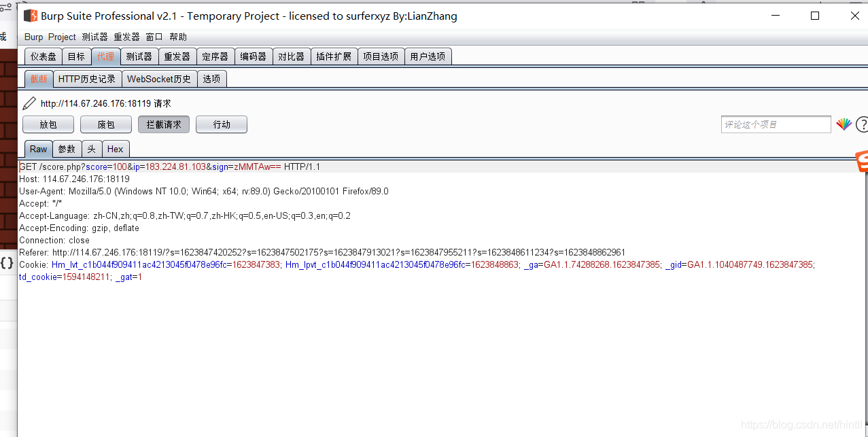Select the 代理 tab
The width and height of the screenshot is (868, 437).
pos(105,56)
